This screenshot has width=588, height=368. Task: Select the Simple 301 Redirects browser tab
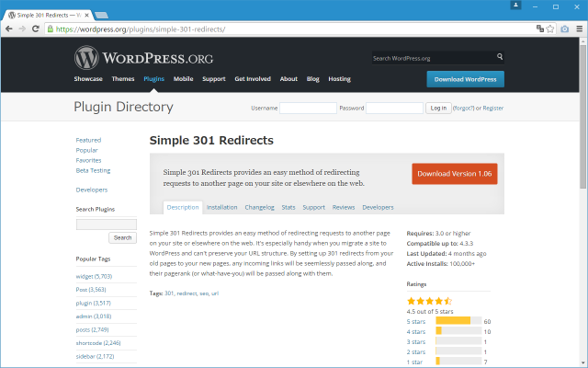48,16
